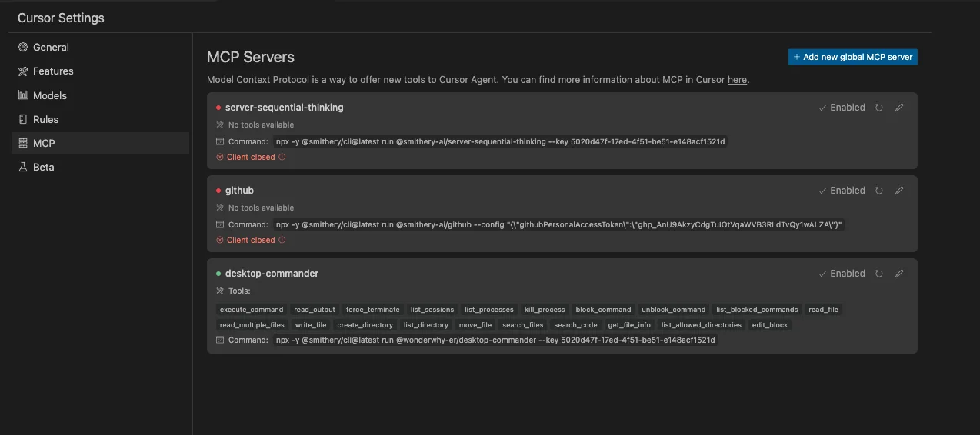Refresh the desktop-commander server
This screenshot has width=980, height=435.
[x=879, y=274]
